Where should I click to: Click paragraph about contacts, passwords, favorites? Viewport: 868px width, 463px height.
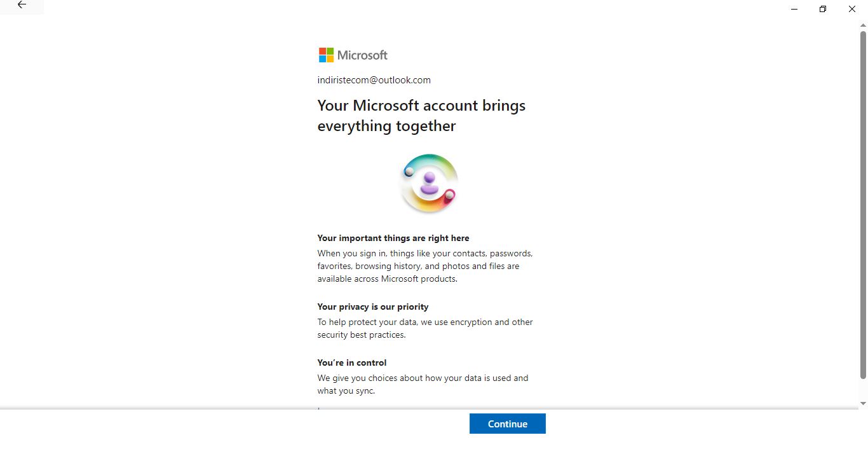pos(425,266)
